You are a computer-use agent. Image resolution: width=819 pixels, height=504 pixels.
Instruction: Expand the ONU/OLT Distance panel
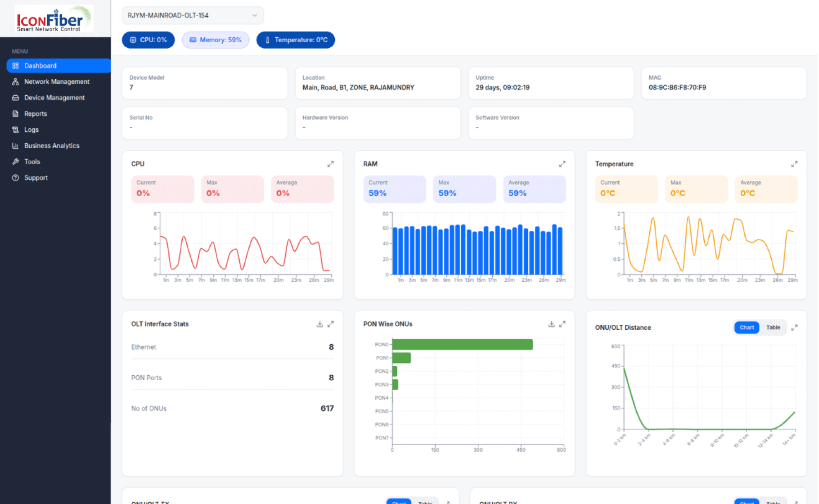[794, 328]
